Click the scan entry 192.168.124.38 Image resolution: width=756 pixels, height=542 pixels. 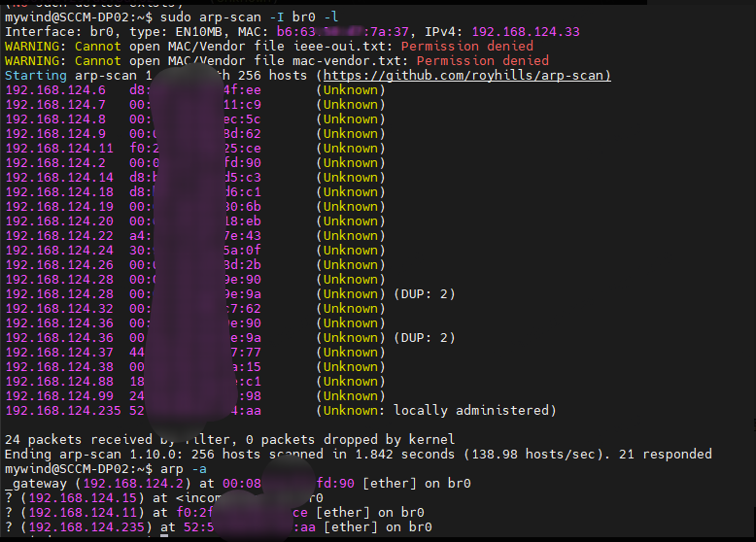[x=59, y=366]
